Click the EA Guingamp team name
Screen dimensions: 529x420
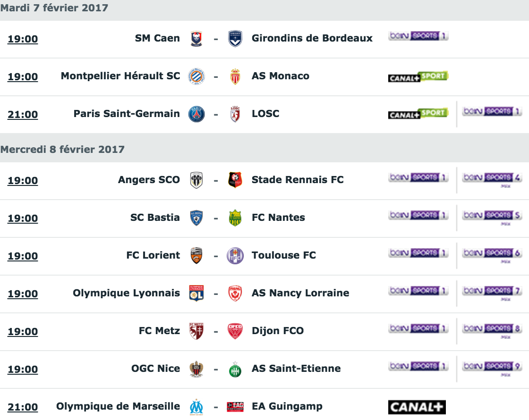[x=287, y=406]
